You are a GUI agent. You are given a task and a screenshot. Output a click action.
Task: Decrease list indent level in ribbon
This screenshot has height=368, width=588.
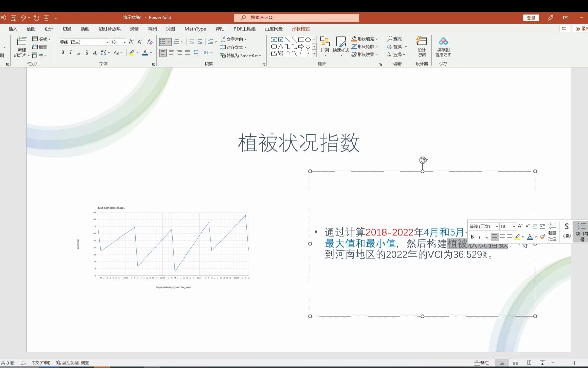tap(192, 42)
